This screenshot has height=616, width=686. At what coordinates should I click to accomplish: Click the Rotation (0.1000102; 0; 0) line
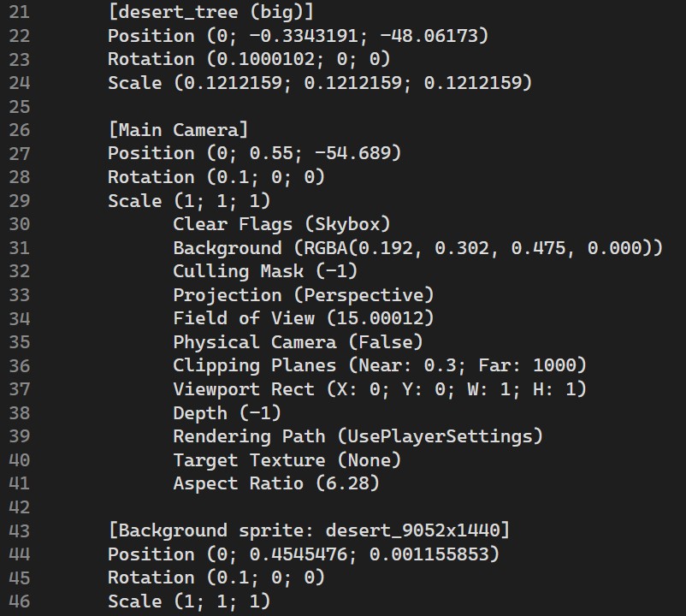coord(248,59)
